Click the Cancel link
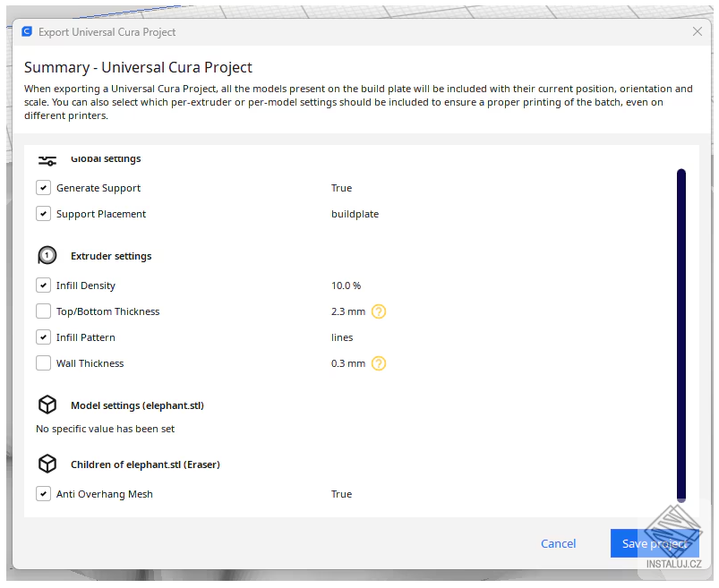This screenshot has height=588, width=719. pyautogui.click(x=558, y=543)
